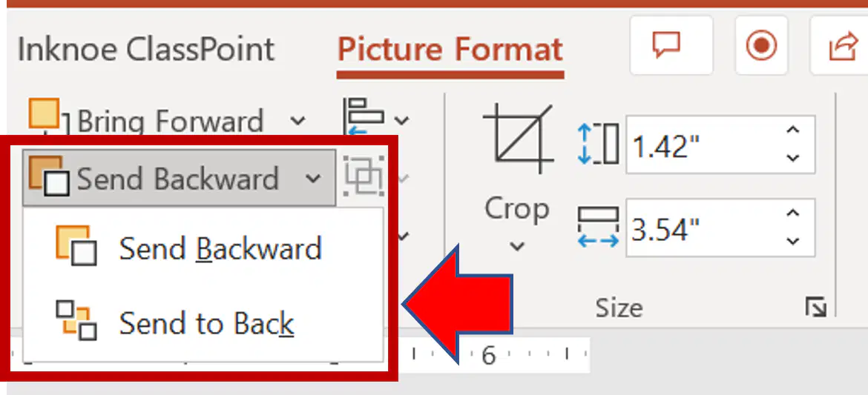Select the Picture Format tab
Screen dimensions: 868x395
coord(450,49)
